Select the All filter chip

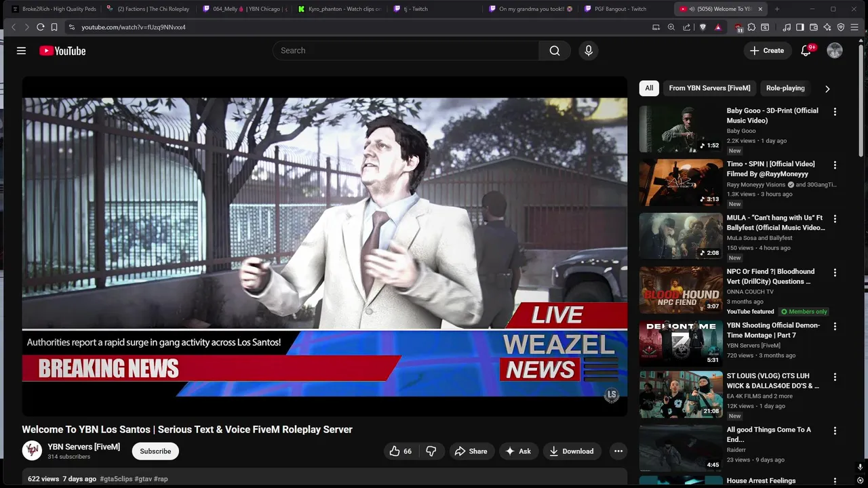(649, 88)
